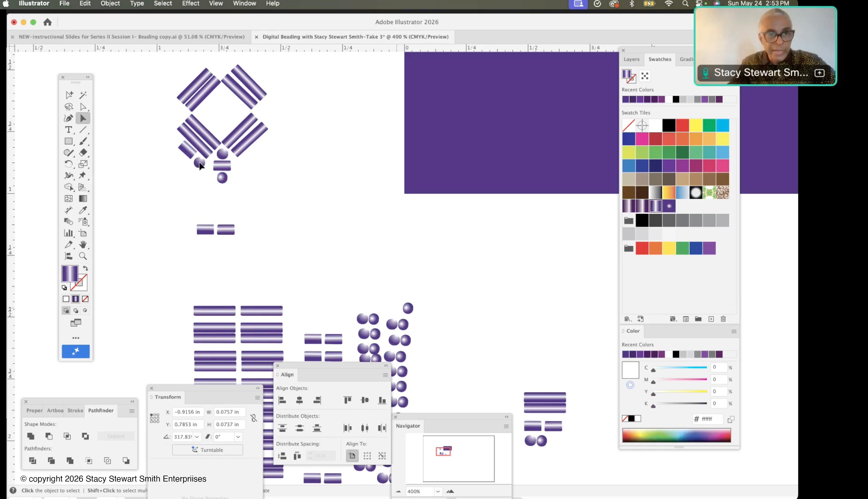Open the Object menu
The image size is (868, 499).
click(x=110, y=4)
